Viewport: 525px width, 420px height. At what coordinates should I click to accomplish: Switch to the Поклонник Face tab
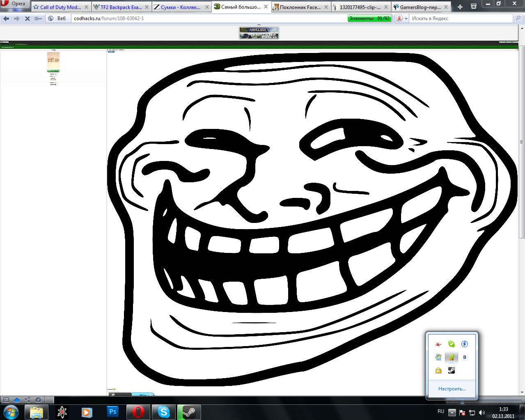pos(301,7)
